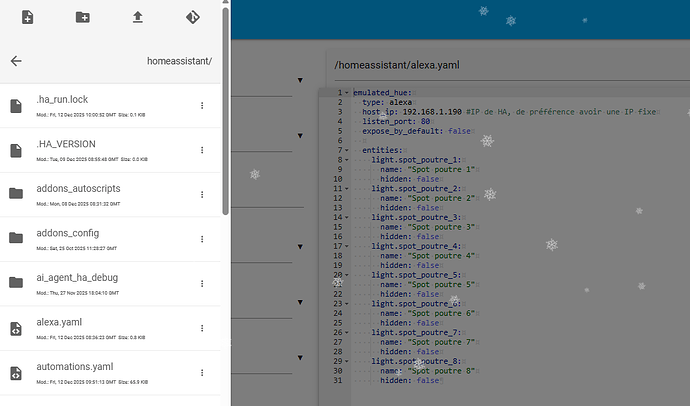Open the Git actions icon
Viewport: 690px width, 406px height.
tap(192, 18)
